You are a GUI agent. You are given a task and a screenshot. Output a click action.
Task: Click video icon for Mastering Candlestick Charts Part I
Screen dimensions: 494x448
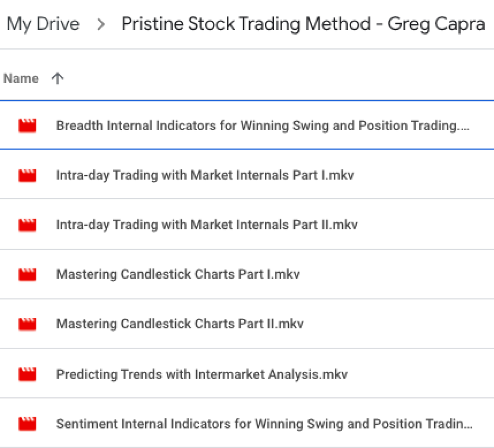tap(27, 274)
